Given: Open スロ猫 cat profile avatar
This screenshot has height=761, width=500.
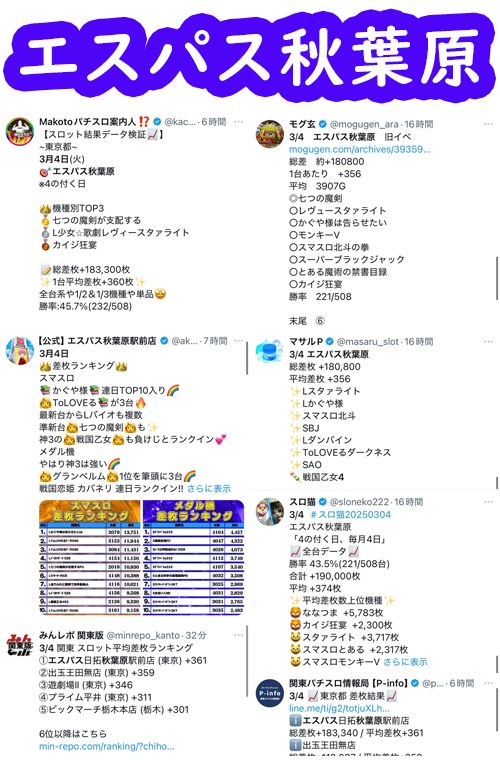Looking at the screenshot, I should (x=270, y=512).
